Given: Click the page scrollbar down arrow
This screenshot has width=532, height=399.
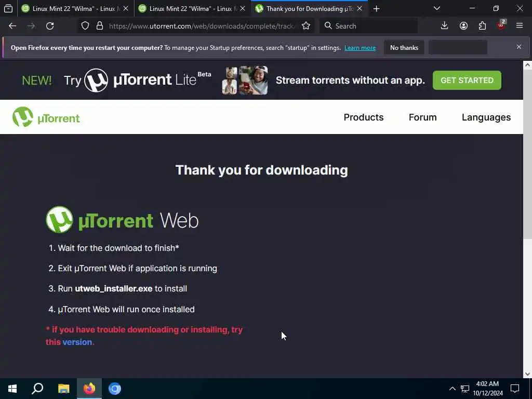Looking at the screenshot, I should click(527, 374).
